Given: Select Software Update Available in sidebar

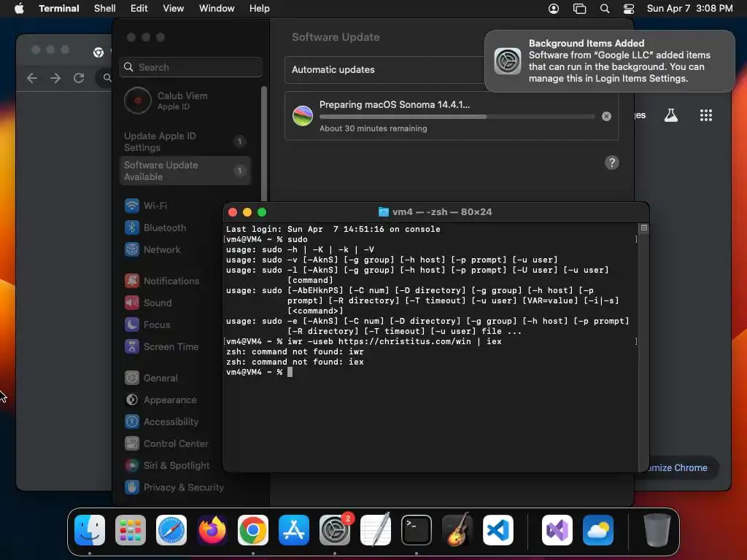Looking at the screenshot, I should (186, 171).
